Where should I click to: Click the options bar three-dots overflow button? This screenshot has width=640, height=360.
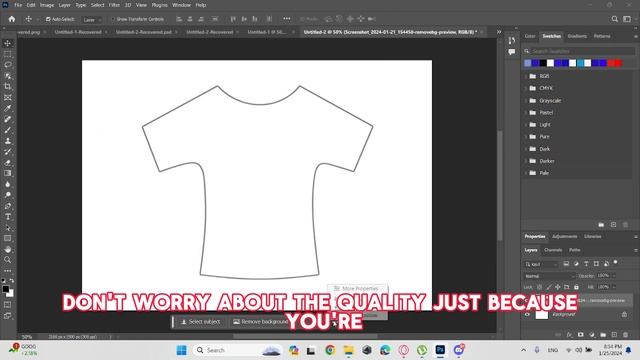[x=287, y=19]
